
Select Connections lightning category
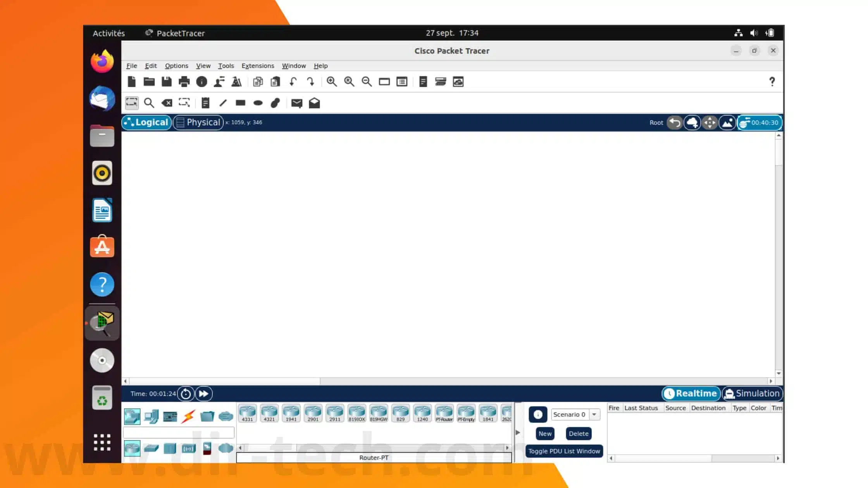188,417
